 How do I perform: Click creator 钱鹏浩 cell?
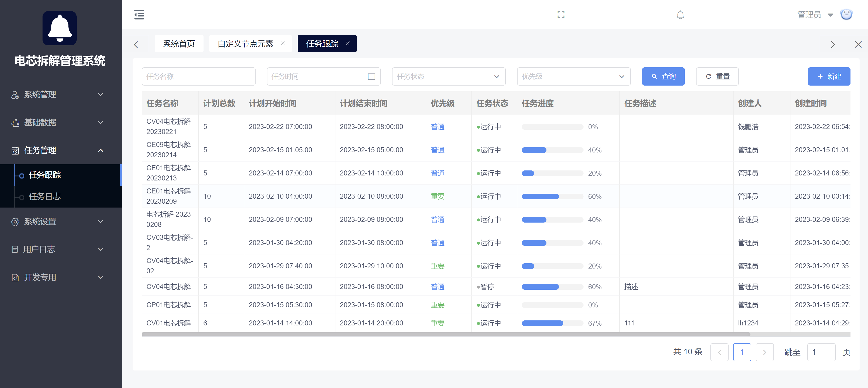point(748,127)
